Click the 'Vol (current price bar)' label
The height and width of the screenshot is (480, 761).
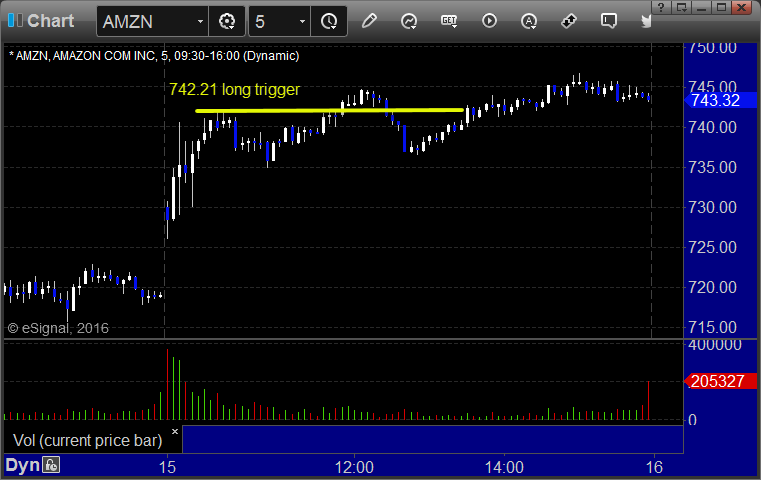pos(87,440)
